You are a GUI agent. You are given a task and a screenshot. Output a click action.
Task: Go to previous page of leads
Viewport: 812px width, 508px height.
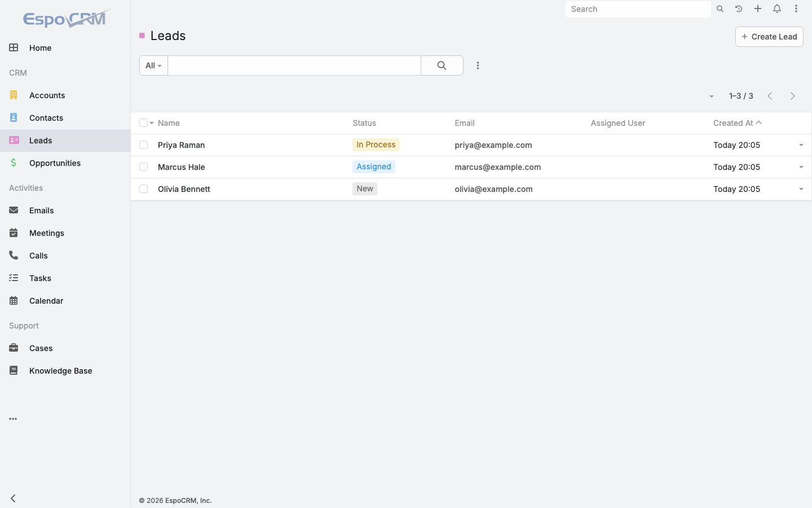coord(770,96)
